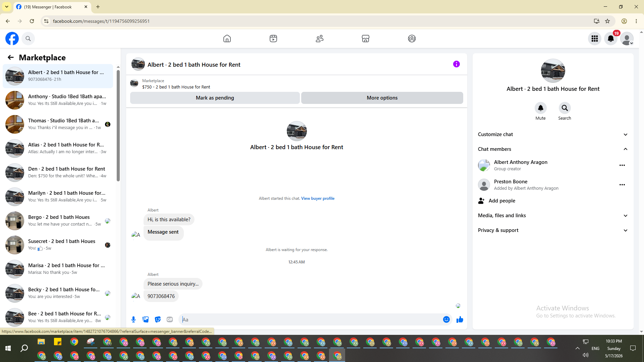Open Windows taskbar search
Screen dimensions: 644x362
[24, 349]
